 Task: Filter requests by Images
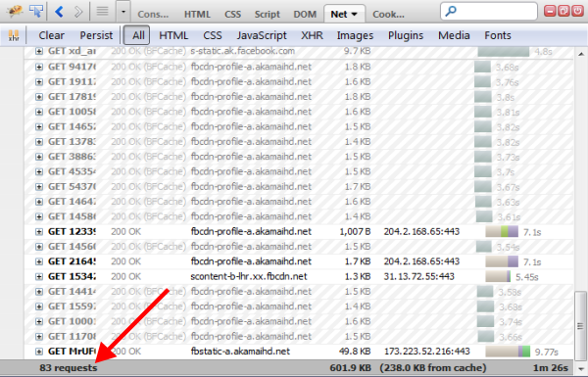pyautogui.click(x=355, y=35)
